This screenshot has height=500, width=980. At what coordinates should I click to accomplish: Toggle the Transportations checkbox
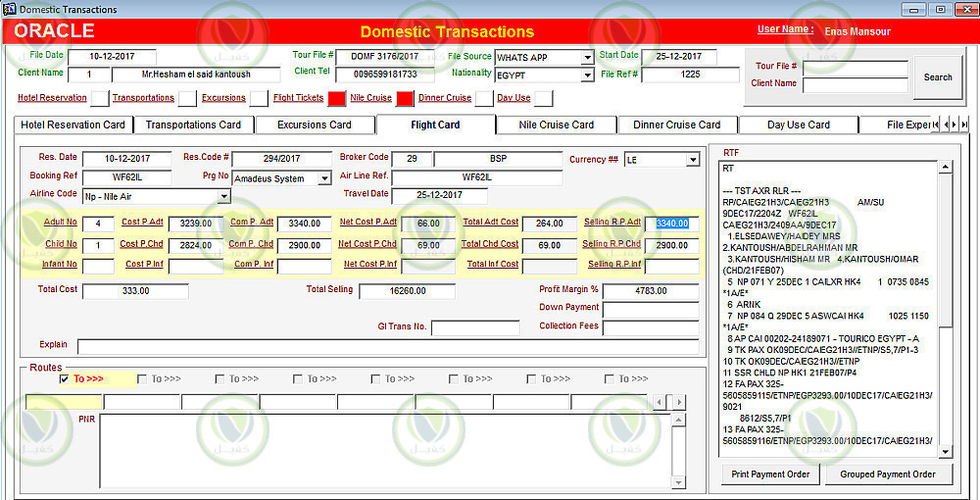click(x=187, y=98)
